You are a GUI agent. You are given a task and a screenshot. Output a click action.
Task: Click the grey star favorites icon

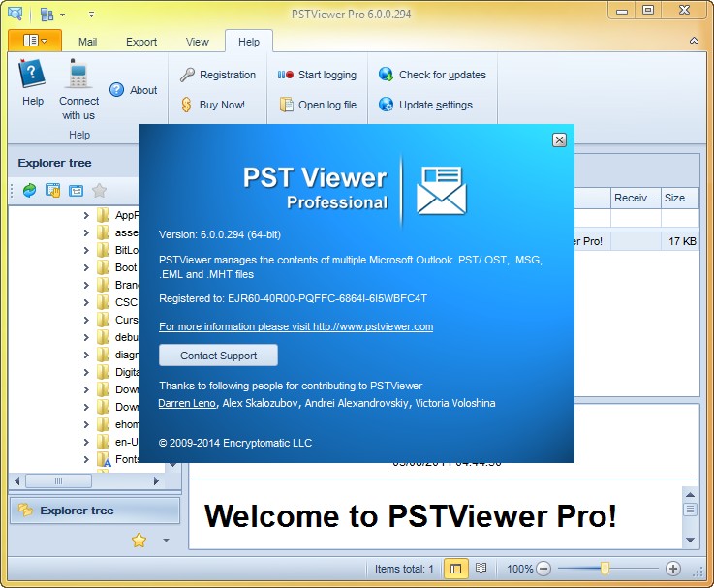pyautogui.click(x=99, y=191)
